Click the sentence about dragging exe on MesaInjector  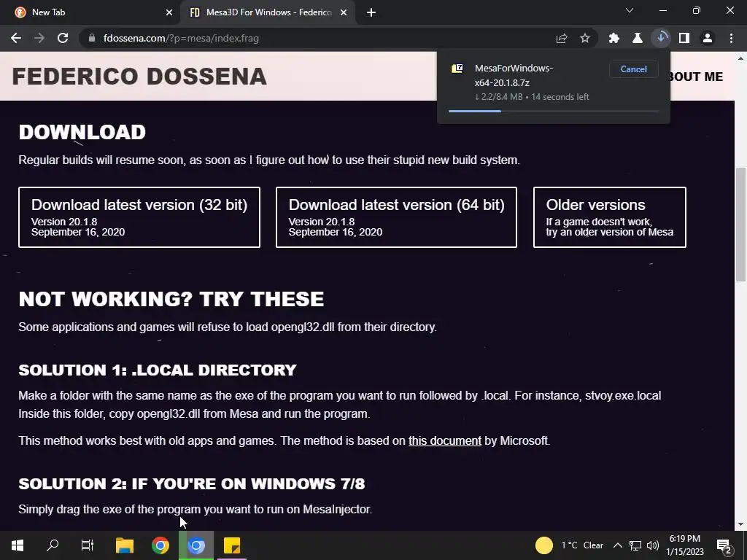[x=195, y=509]
